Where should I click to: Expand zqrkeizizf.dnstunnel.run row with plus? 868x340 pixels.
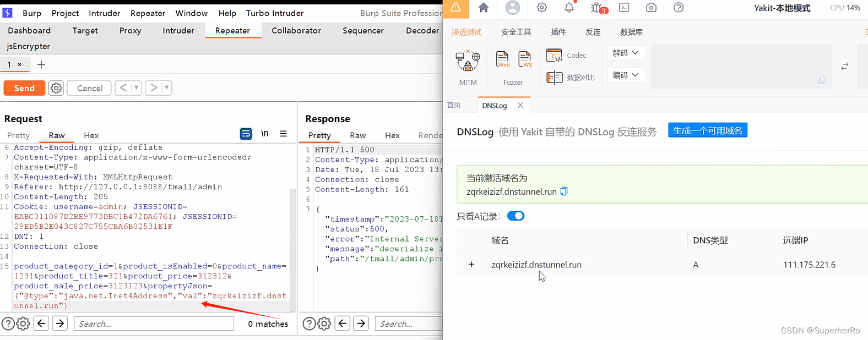(471, 265)
